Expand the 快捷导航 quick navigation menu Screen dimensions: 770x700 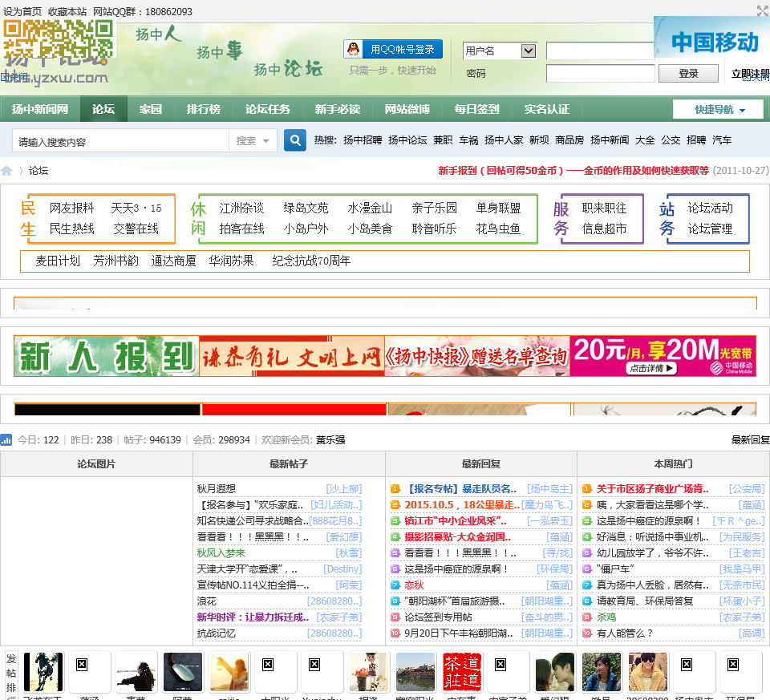tap(718, 109)
